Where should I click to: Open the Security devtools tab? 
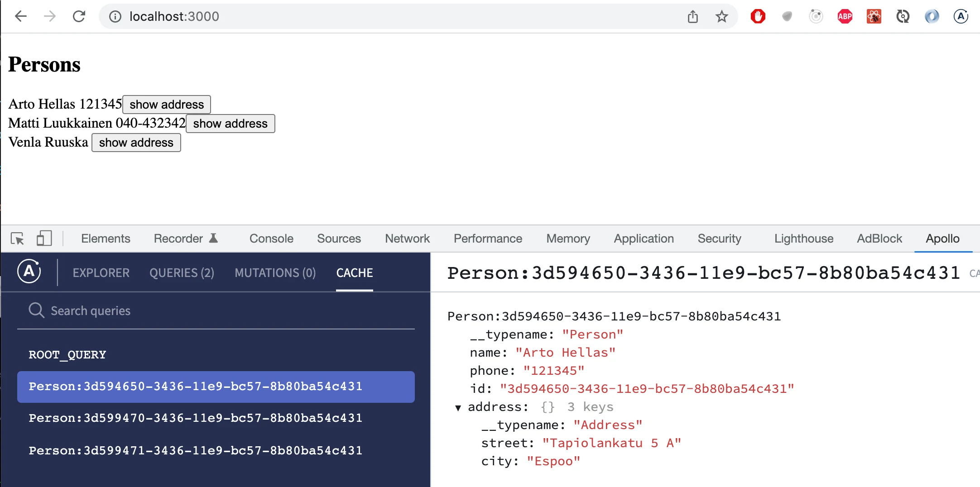click(719, 239)
